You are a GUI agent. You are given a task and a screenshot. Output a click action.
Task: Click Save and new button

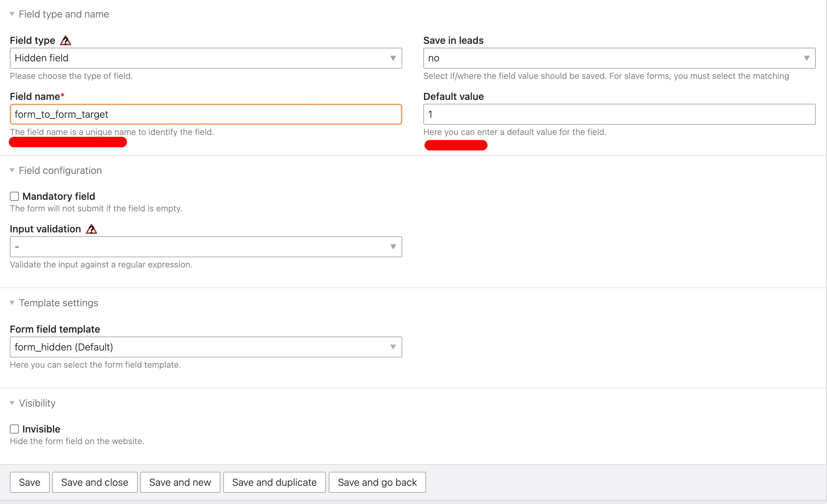[x=180, y=482]
